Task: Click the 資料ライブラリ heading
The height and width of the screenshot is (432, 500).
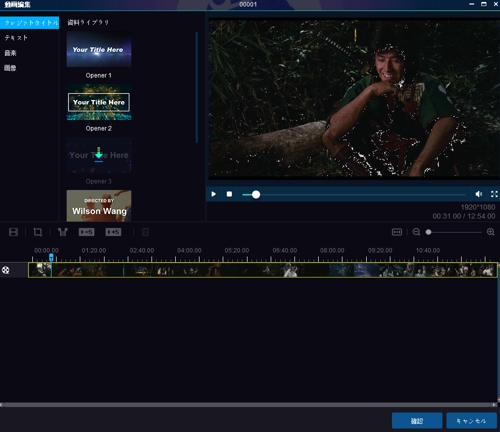Action: [x=88, y=22]
